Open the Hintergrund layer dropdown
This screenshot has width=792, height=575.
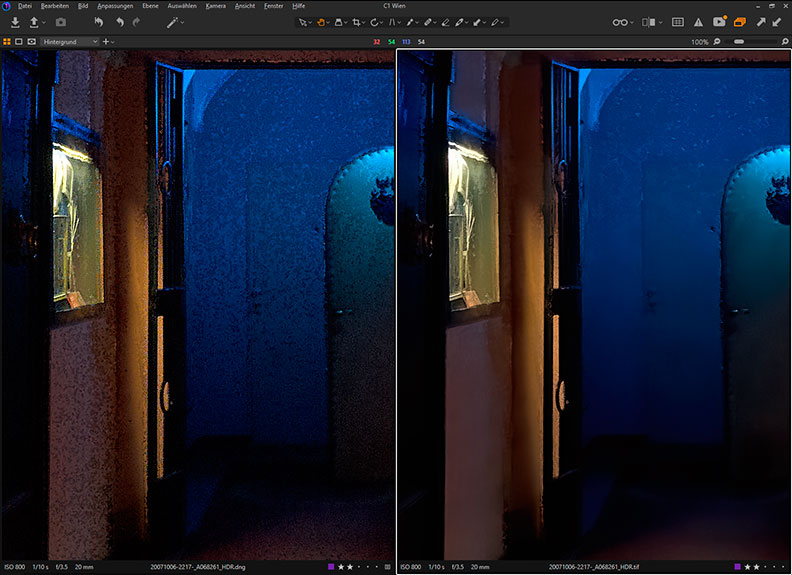pyautogui.click(x=70, y=42)
